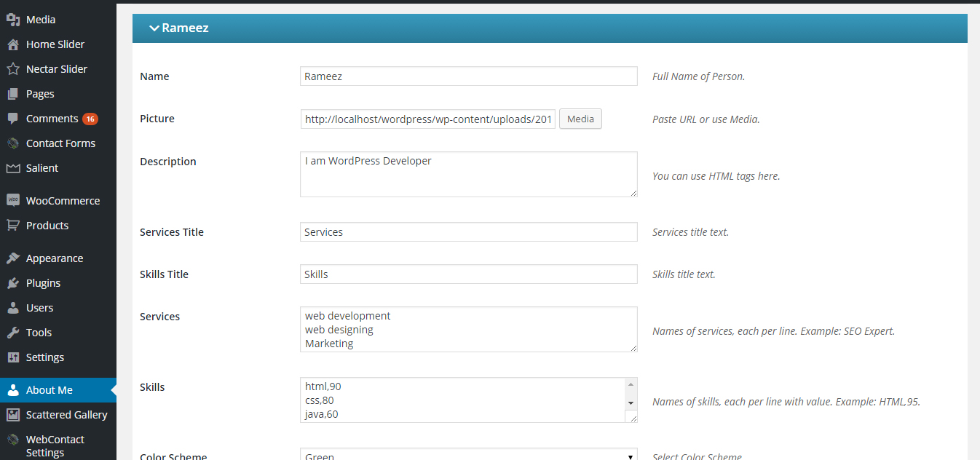Image resolution: width=980 pixels, height=460 pixels.
Task: Click the Home Slider house icon
Action: [12, 44]
